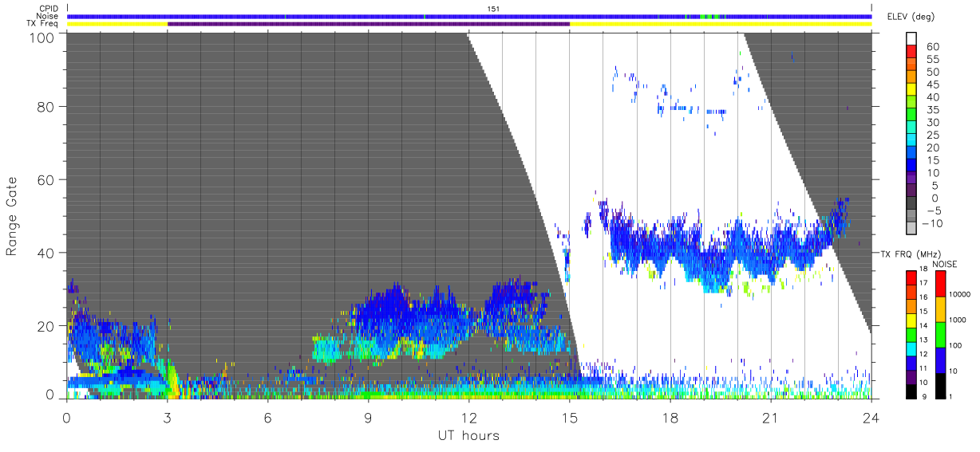The width and height of the screenshot is (980, 452).
Task: Click the 3 tick label on UT hours axis
Action: pos(167,417)
